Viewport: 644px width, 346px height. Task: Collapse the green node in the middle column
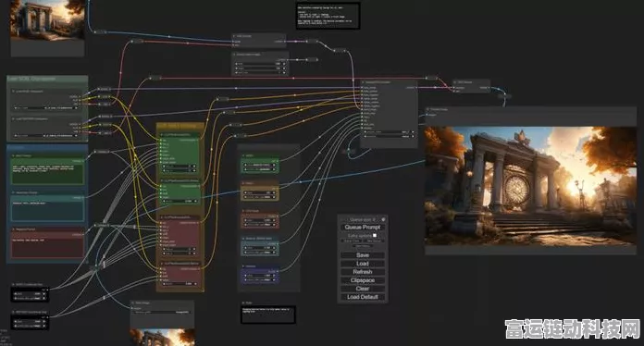(243, 156)
